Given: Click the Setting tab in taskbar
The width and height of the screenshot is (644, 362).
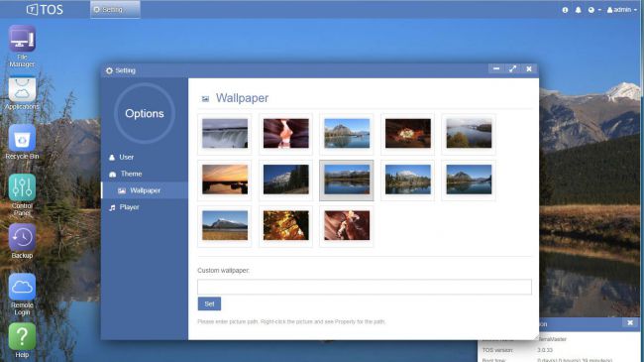Looking at the screenshot, I should [115, 10].
